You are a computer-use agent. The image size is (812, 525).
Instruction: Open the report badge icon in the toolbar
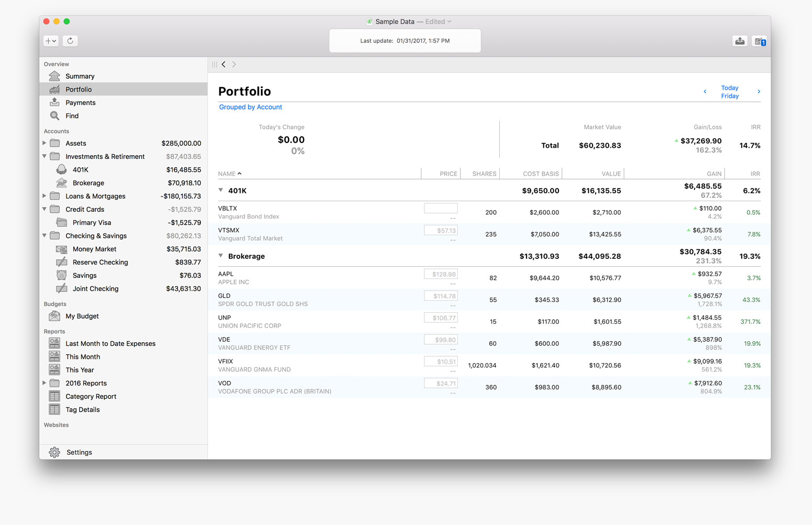(x=760, y=41)
